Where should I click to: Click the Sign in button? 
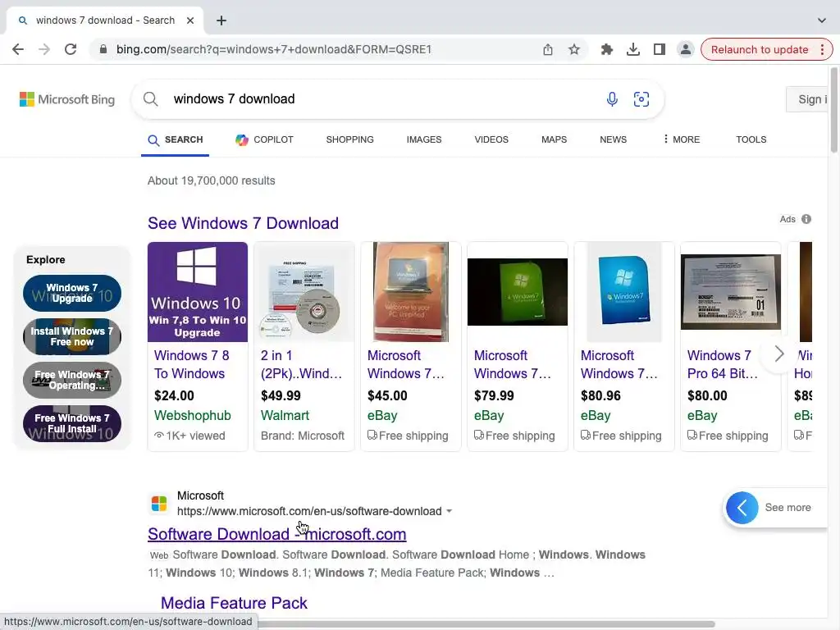tap(809, 99)
